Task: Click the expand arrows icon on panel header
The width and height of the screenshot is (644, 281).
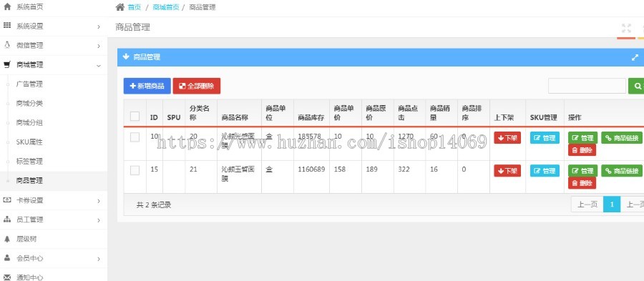Action: (x=635, y=57)
